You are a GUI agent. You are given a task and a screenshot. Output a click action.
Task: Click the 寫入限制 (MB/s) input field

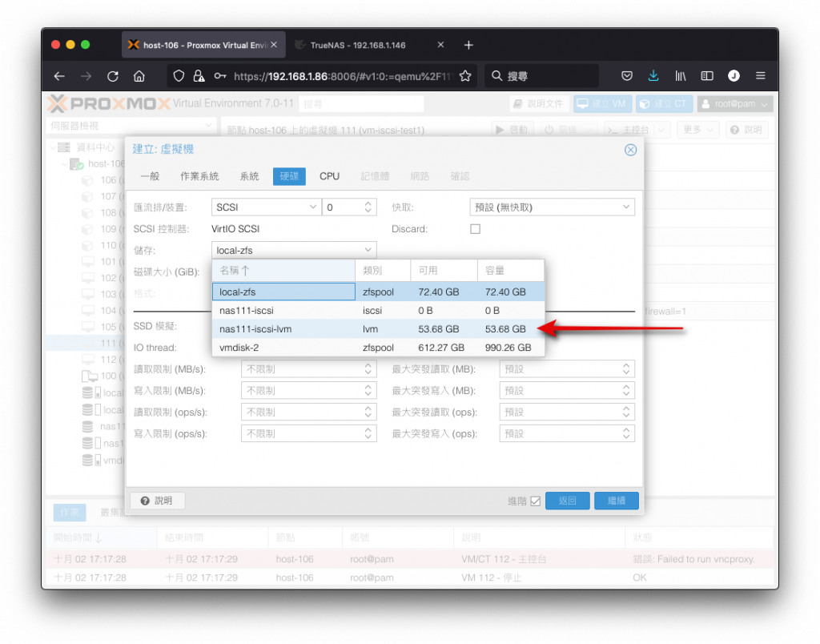tap(308, 391)
